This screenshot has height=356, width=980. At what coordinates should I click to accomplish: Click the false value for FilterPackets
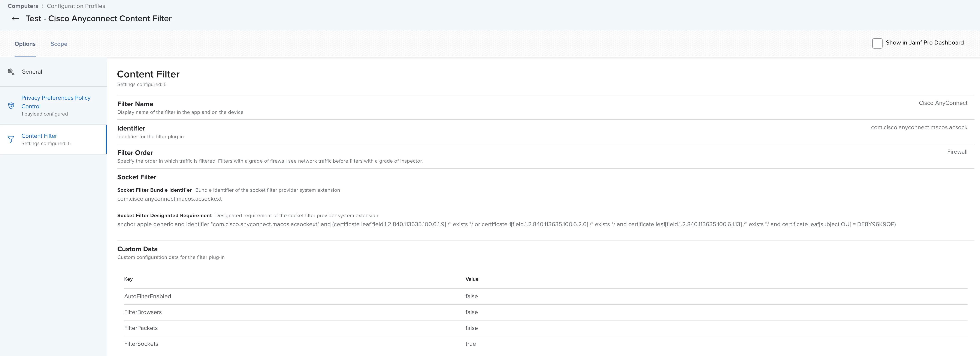[x=471, y=328]
